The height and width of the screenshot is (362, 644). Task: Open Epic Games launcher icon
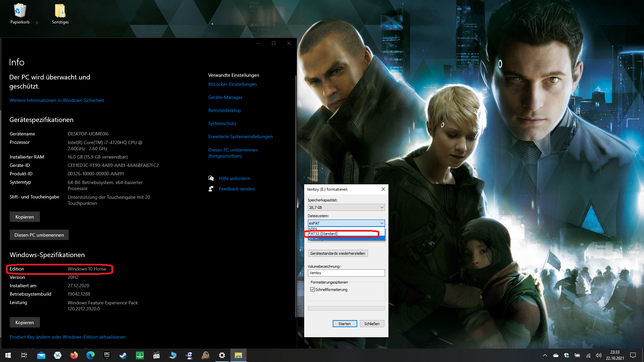107,355
